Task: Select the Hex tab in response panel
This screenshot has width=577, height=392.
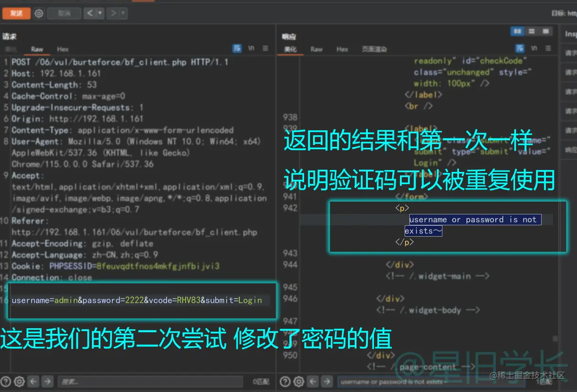Action: point(342,49)
